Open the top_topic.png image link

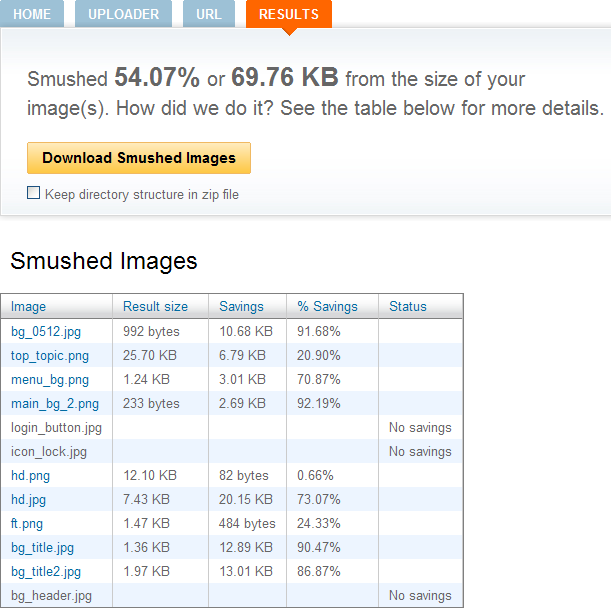50,355
